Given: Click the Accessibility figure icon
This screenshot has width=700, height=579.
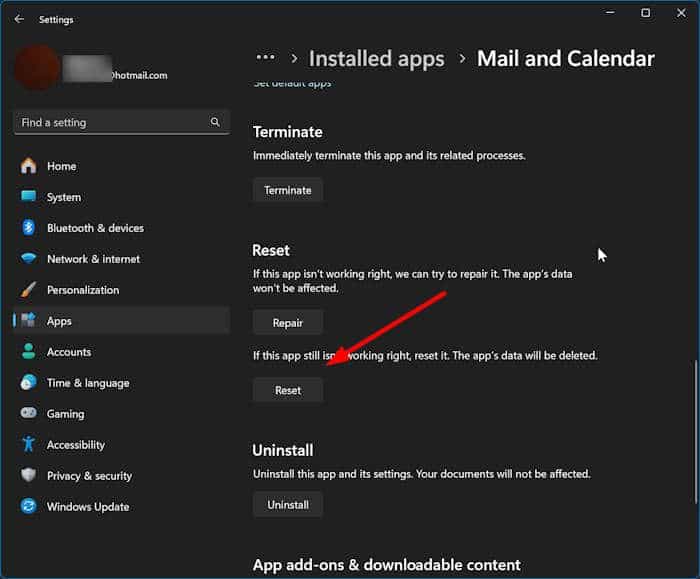Looking at the screenshot, I should [x=29, y=444].
